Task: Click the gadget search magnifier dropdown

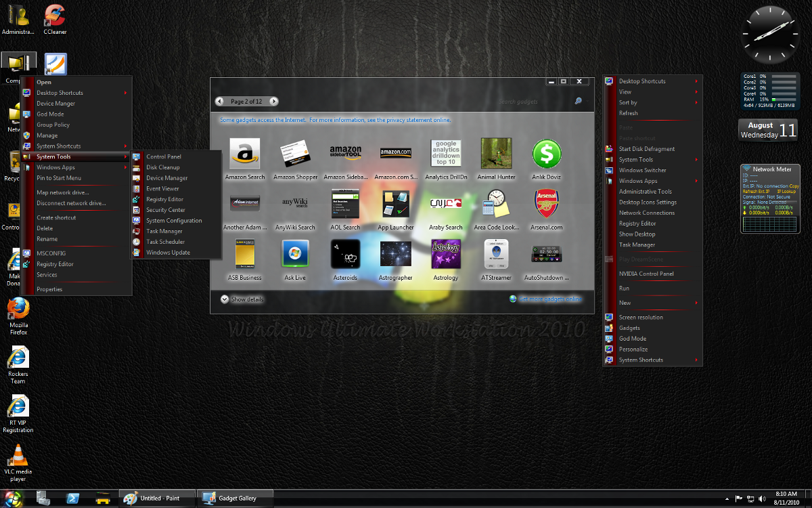Action: pyautogui.click(x=579, y=102)
